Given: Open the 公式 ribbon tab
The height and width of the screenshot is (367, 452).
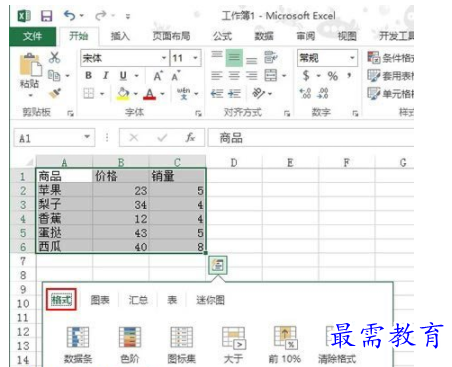Looking at the screenshot, I should (222, 36).
